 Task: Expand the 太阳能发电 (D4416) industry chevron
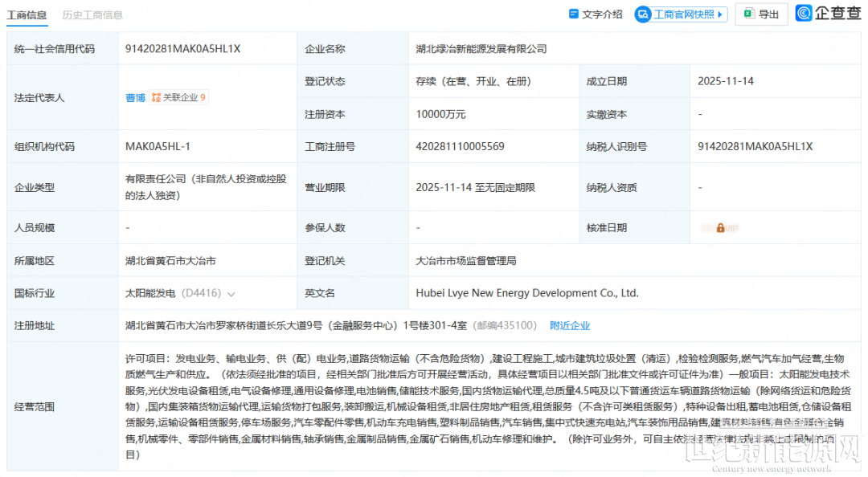tap(231, 294)
